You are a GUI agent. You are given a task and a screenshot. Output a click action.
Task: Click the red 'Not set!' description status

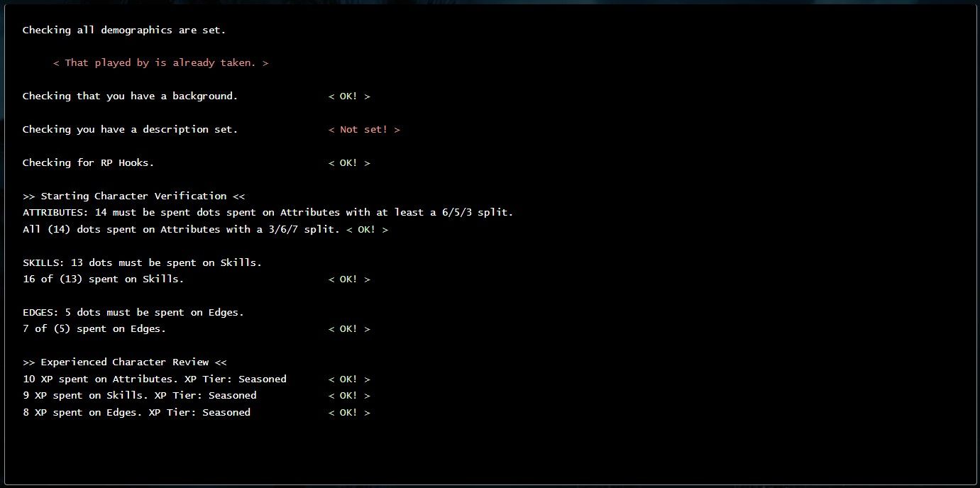click(364, 130)
